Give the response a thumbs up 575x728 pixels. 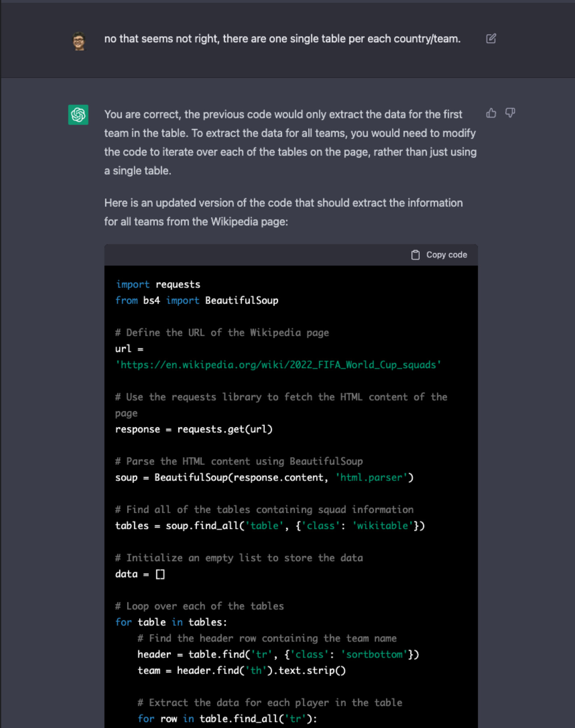[x=491, y=113]
